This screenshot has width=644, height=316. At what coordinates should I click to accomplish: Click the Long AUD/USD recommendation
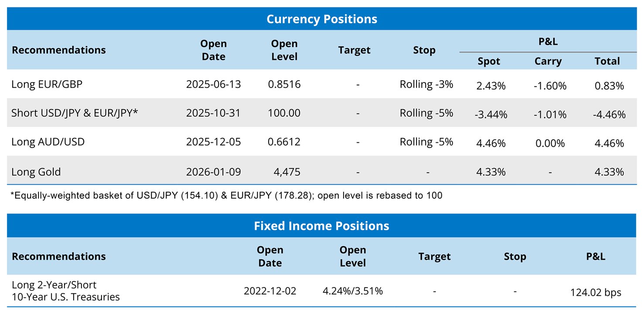tap(48, 142)
